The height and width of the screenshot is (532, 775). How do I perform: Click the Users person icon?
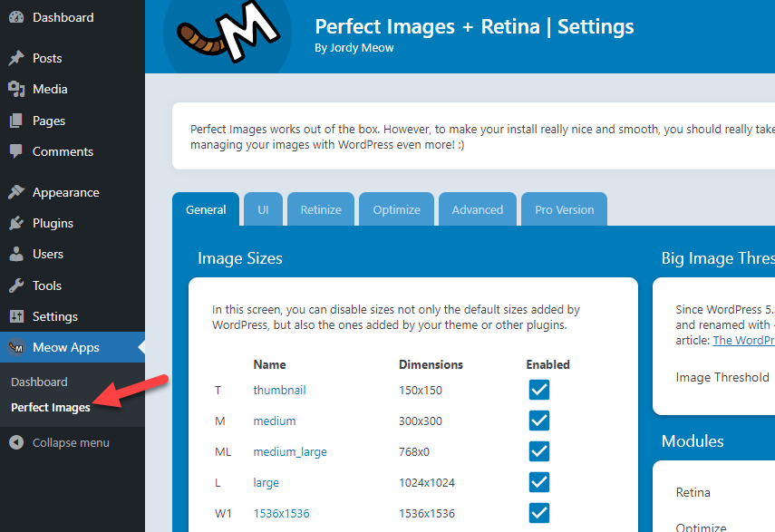16,254
